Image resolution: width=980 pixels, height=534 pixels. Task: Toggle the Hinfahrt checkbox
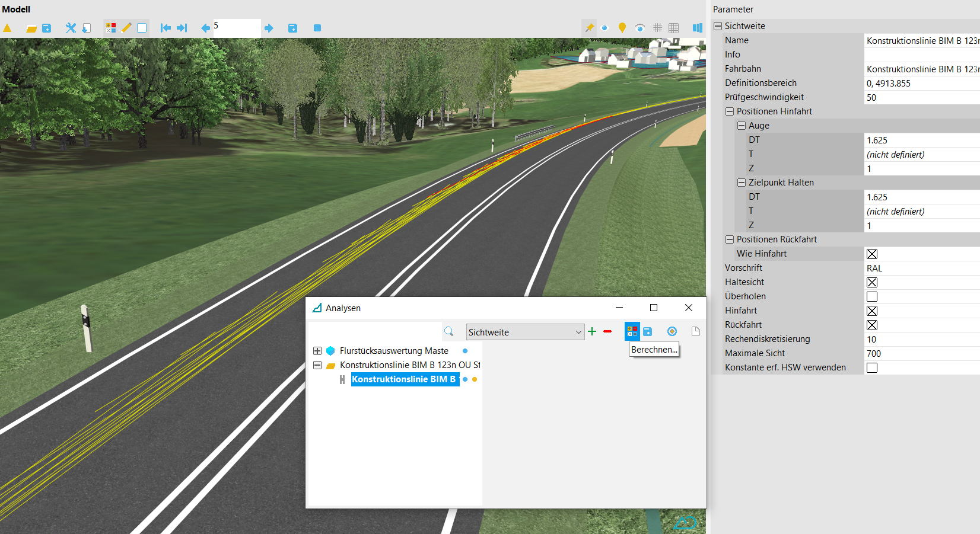point(872,311)
